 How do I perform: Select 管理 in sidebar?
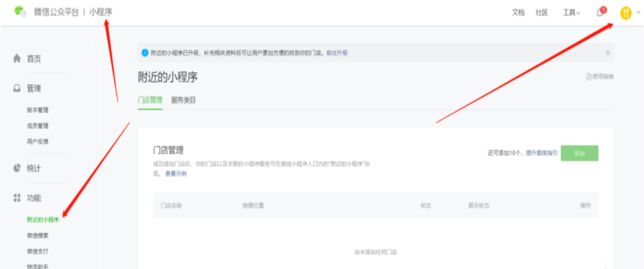[x=34, y=88]
